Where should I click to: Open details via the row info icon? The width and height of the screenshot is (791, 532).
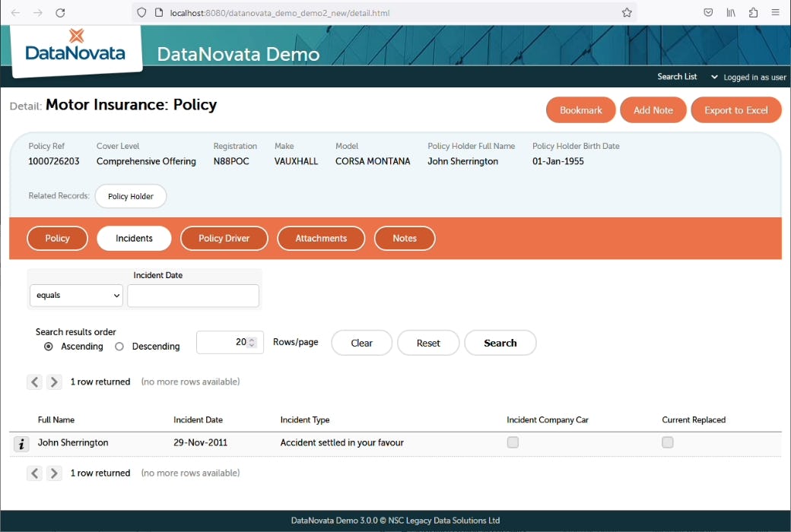coord(21,443)
